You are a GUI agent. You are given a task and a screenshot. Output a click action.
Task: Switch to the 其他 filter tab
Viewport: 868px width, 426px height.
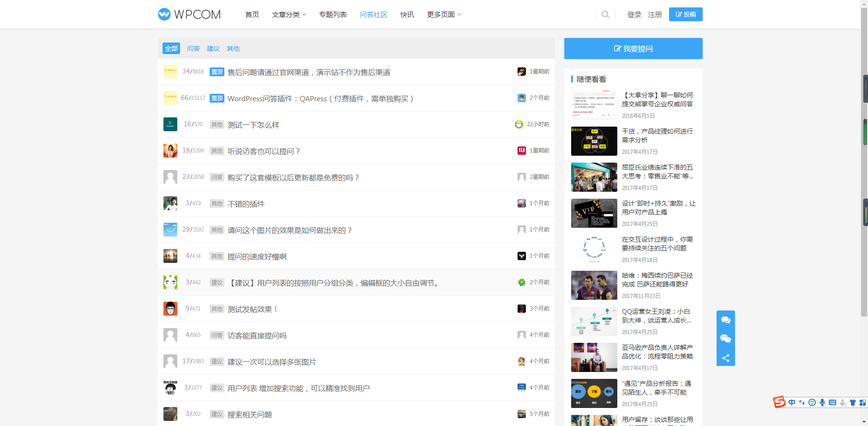click(x=233, y=49)
